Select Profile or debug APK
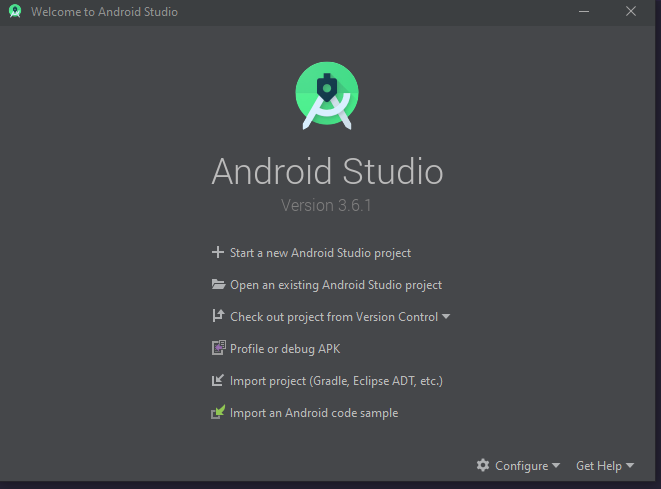The image size is (661, 489). [285, 349]
